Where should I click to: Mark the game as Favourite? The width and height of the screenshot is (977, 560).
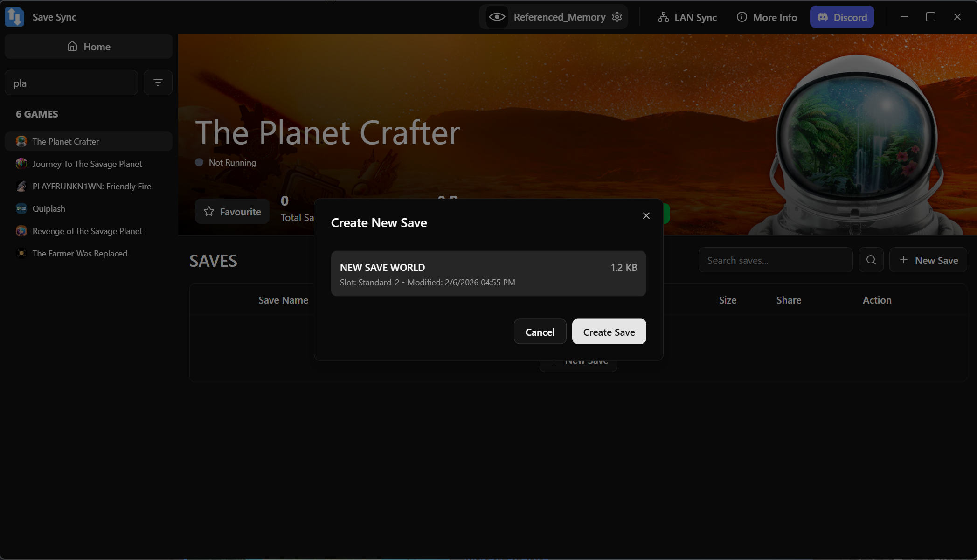(x=232, y=212)
